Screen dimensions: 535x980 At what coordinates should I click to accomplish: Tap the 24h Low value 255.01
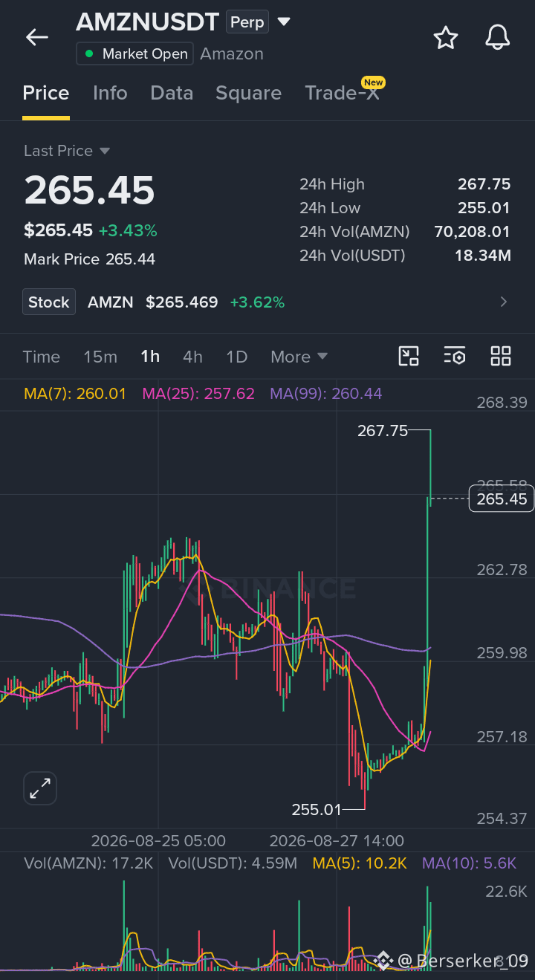(484, 208)
